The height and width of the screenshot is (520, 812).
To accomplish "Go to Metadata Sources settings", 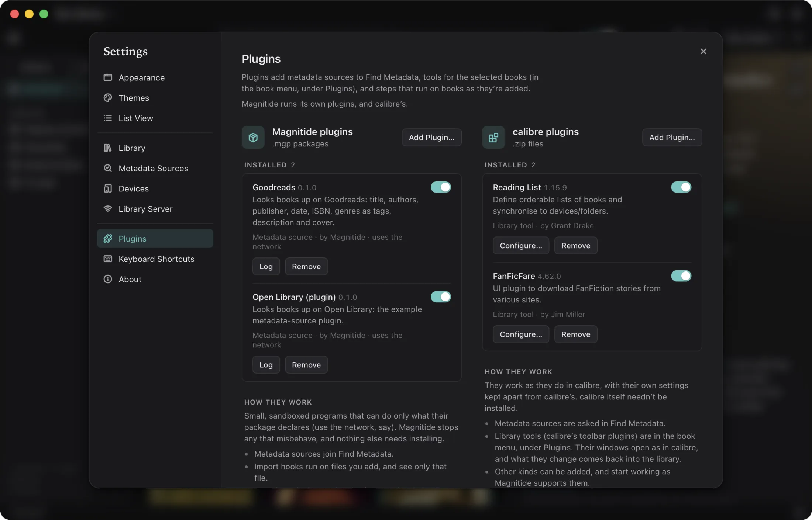I will tap(155, 168).
